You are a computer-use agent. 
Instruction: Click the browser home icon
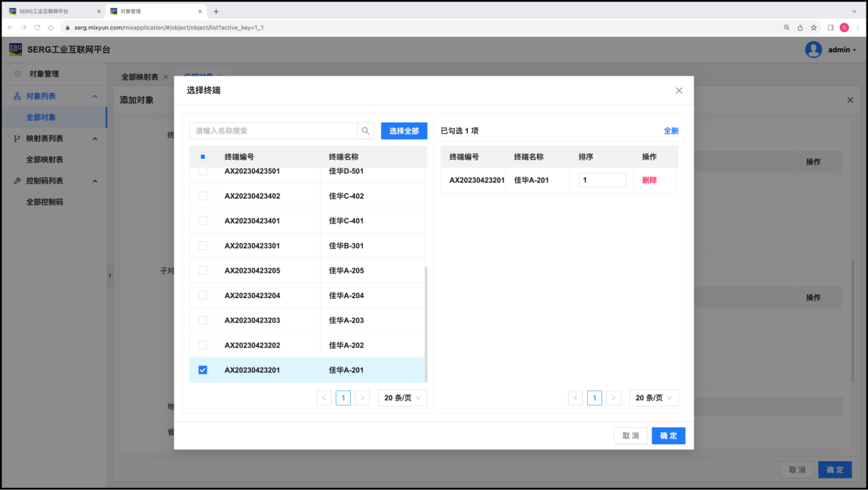tap(51, 27)
